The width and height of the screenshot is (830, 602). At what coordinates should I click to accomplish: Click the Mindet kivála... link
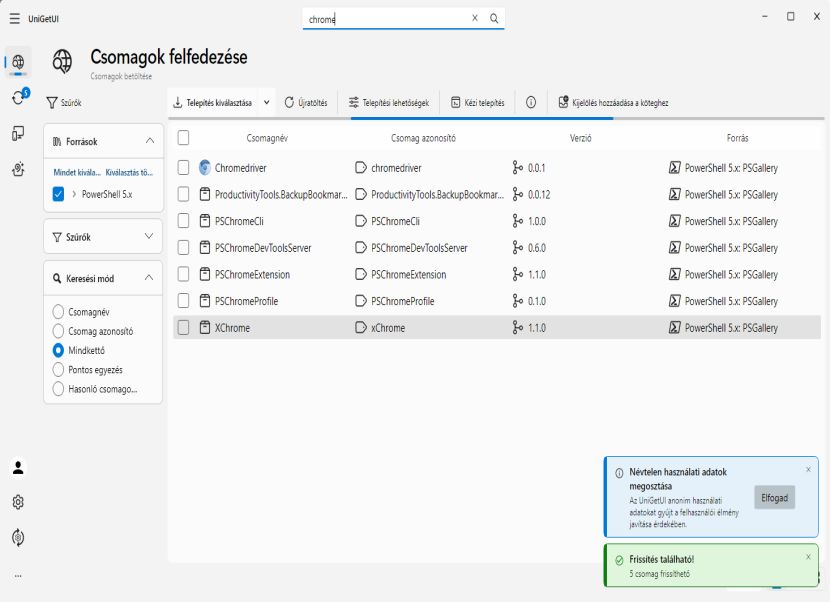(x=77, y=173)
